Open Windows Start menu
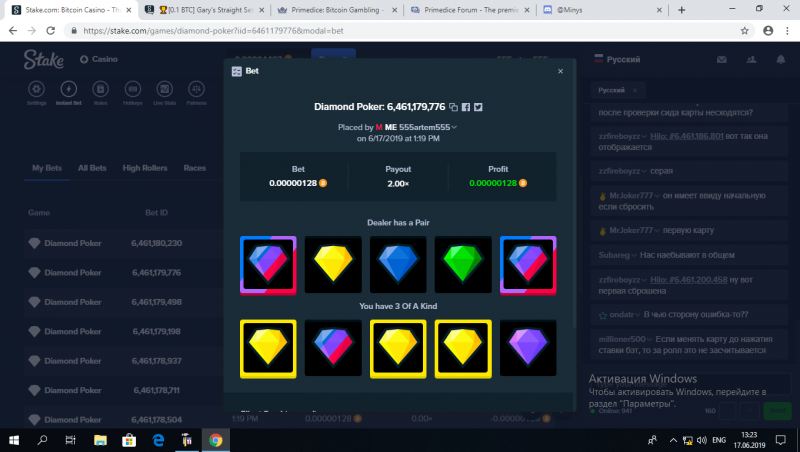This screenshot has height=452, width=800. pos(14,440)
